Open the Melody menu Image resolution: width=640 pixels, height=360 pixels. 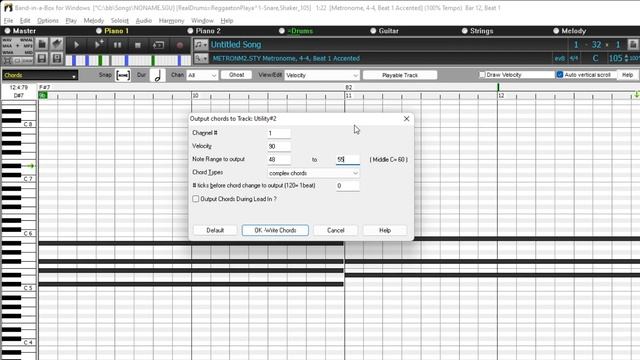click(x=94, y=20)
